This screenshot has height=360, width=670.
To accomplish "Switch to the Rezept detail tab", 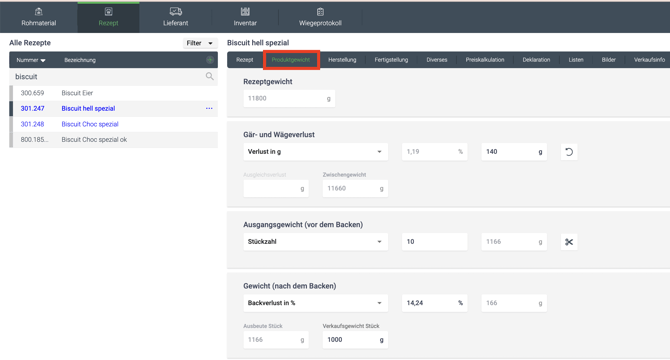I will pos(244,60).
